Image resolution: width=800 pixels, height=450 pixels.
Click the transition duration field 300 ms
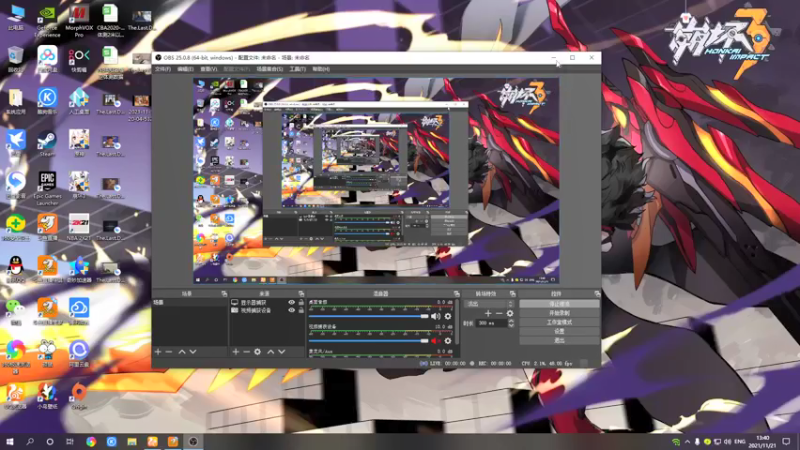(491, 323)
